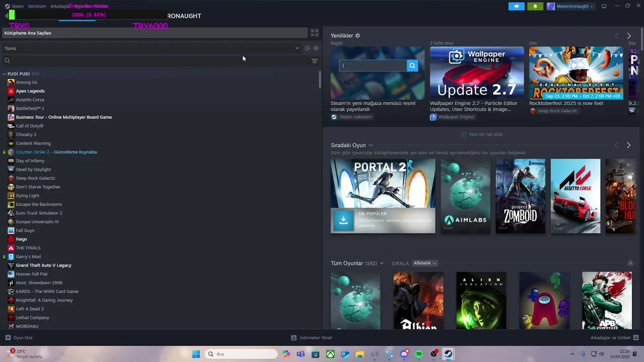Open Yenilikler settings gear
Screen dimensions: 644x362
pyautogui.click(x=358, y=36)
